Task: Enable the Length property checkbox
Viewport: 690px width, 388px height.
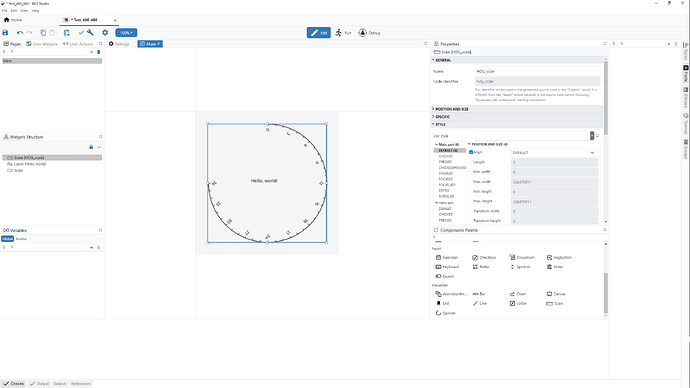Action: tap(471, 162)
